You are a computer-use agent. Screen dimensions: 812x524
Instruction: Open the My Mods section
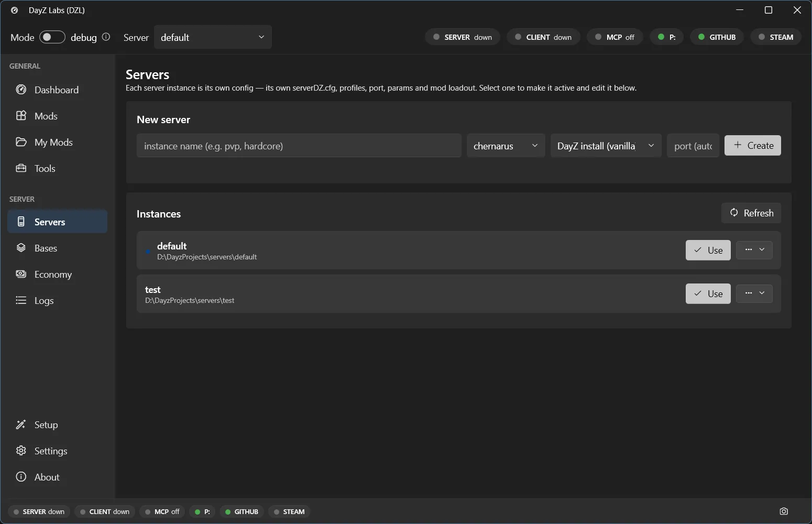(x=58, y=142)
